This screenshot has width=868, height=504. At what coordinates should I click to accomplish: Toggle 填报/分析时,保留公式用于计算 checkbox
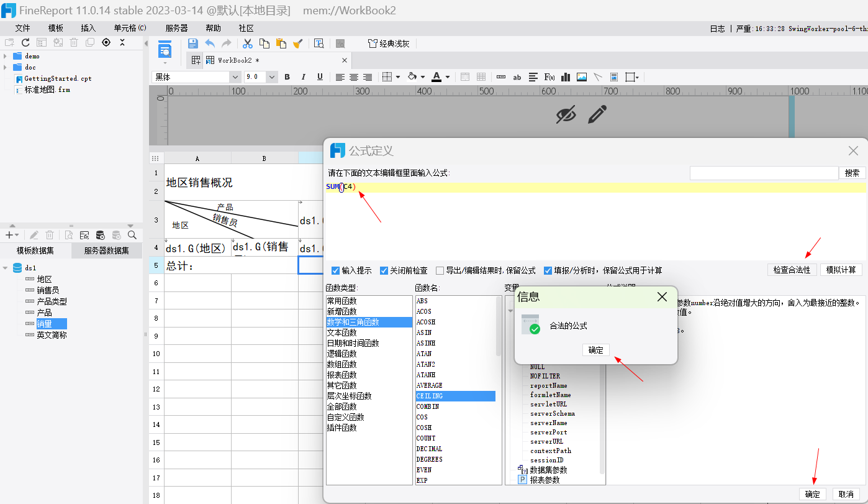(548, 270)
